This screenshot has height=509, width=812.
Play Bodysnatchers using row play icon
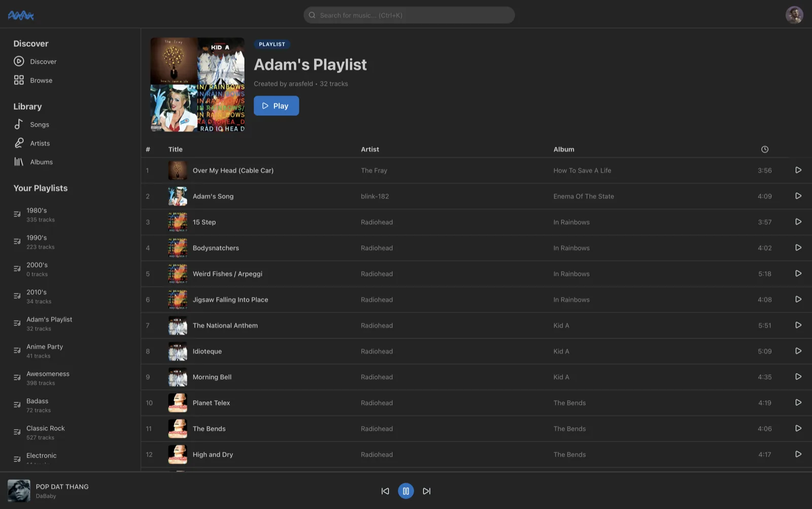click(x=798, y=248)
